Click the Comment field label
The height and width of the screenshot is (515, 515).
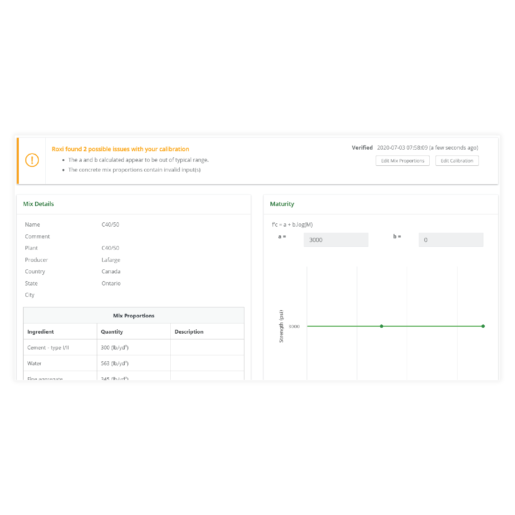click(37, 236)
